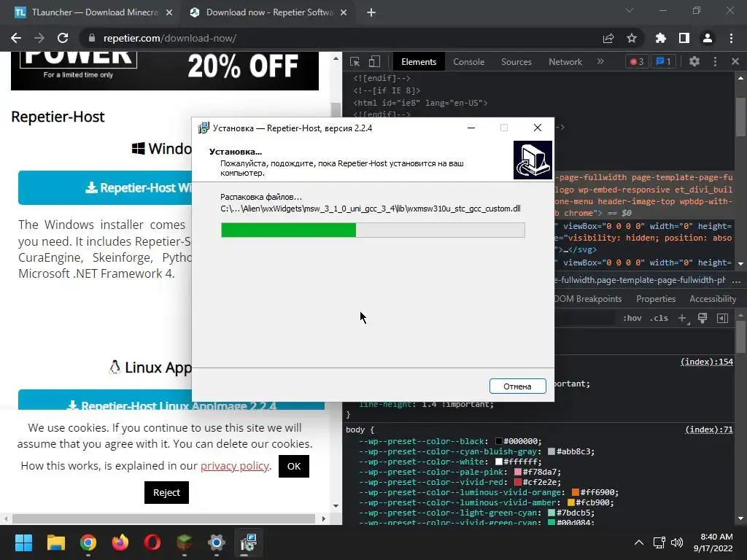Click Repetier-Host Linux AppImage download button
The image size is (747, 560).
coord(171,400)
